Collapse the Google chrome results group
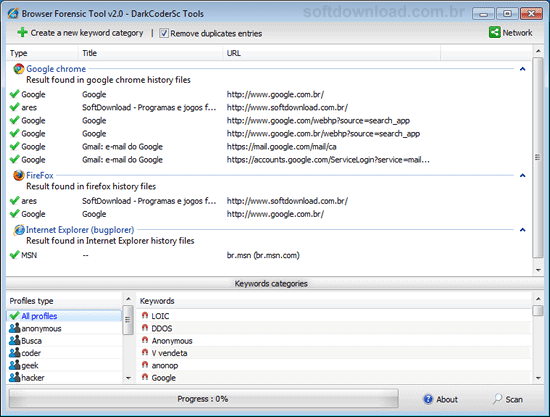This screenshot has width=550, height=417. click(522, 69)
